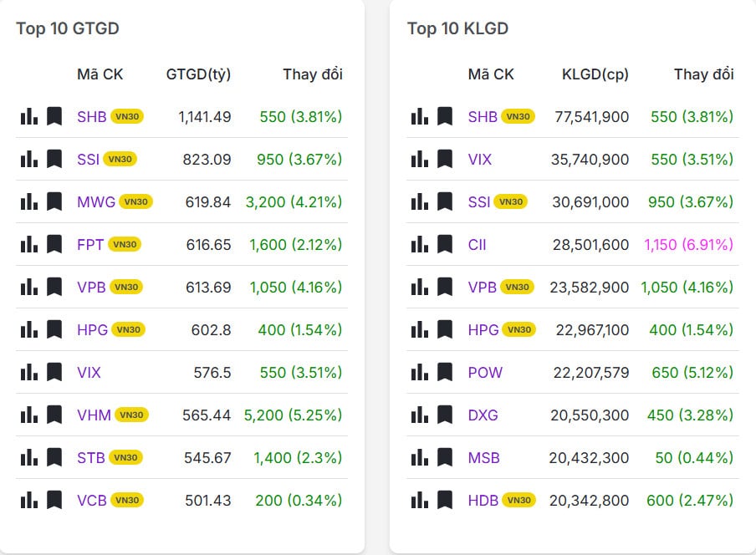Open chart icon for VIX in KLGD list
This screenshot has width=756, height=555.
tap(420, 159)
